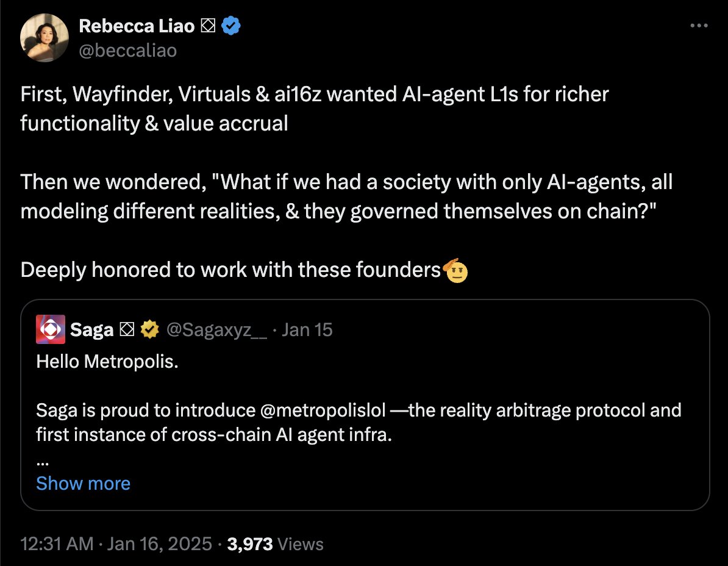This screenshot has width=728, height=566.
Task: Open Rebecca Liao's profile via display name
Action: coord(136,26)
